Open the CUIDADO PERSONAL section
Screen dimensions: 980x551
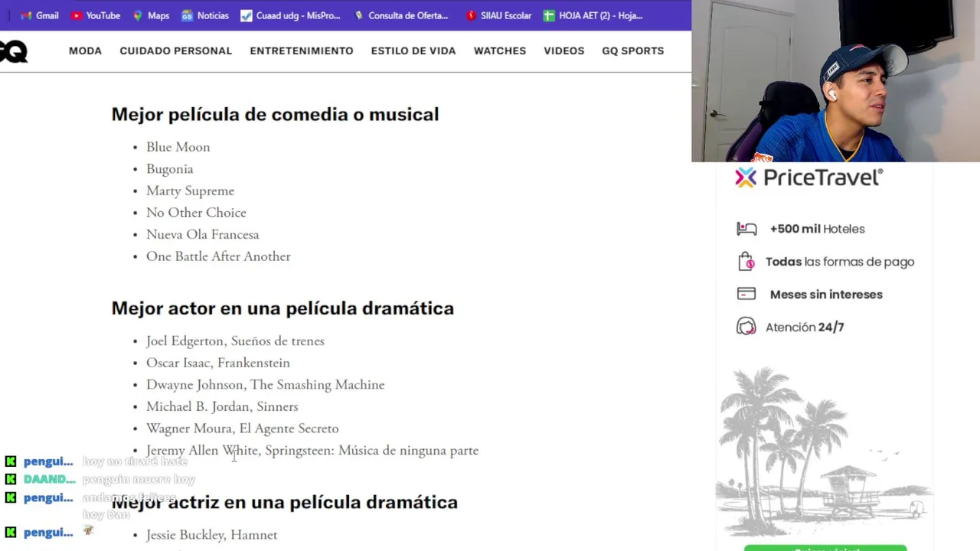point(175,51)
